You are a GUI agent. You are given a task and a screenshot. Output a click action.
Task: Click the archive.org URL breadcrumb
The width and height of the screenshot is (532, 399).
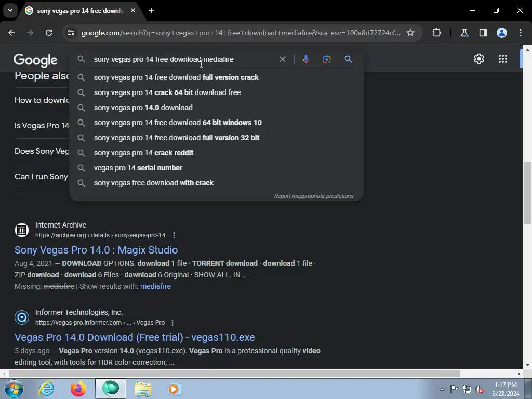click(100, 235)
